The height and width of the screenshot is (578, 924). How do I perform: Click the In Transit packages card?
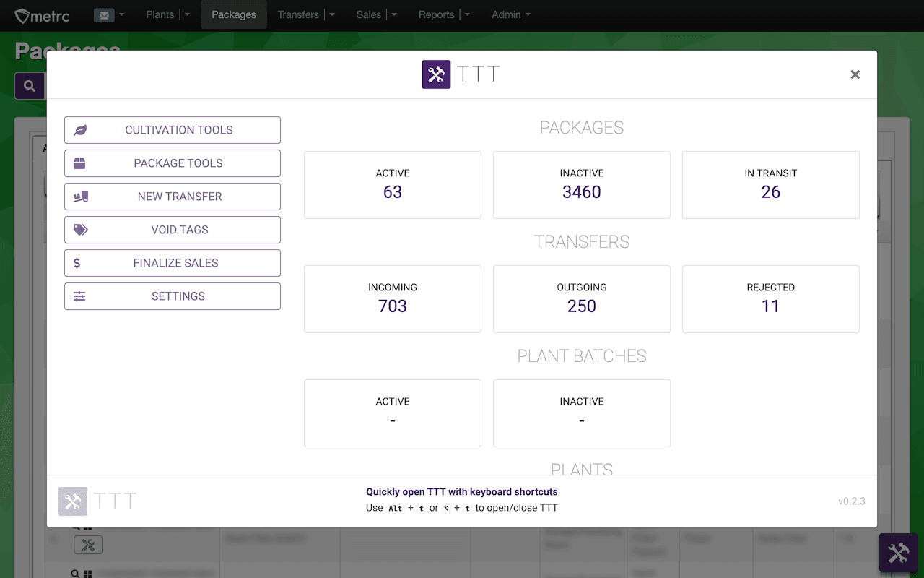771,185
